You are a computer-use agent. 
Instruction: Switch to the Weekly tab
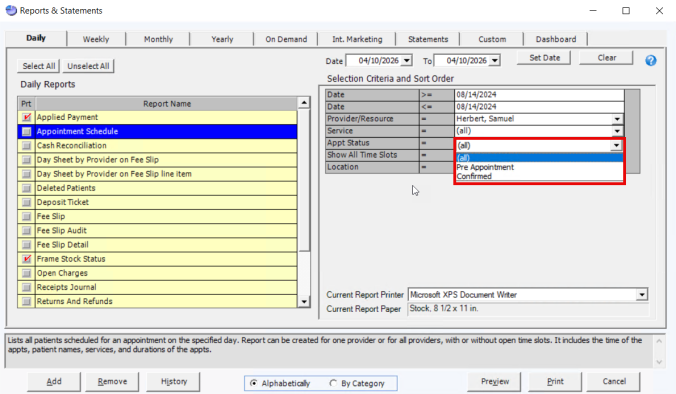click(96, 39)
